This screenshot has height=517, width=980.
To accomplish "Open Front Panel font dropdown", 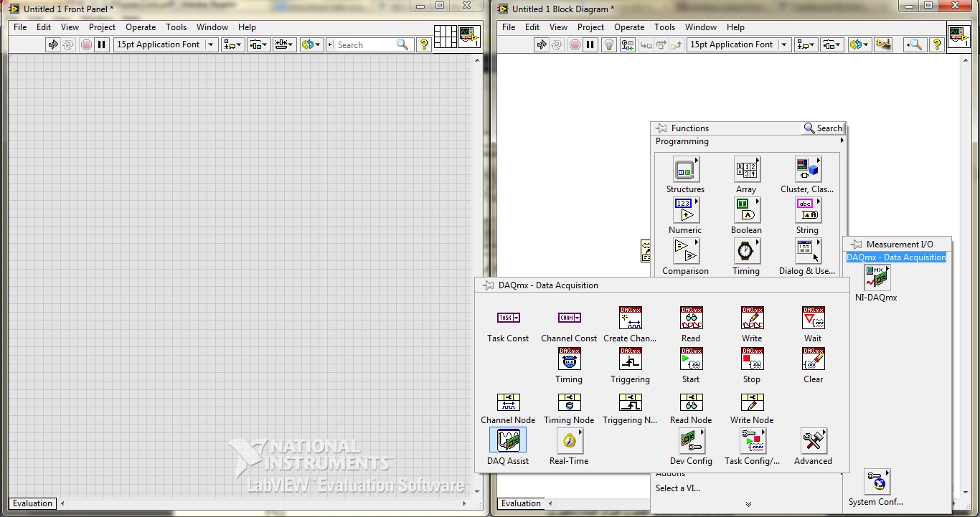I will tap(165, 44).
